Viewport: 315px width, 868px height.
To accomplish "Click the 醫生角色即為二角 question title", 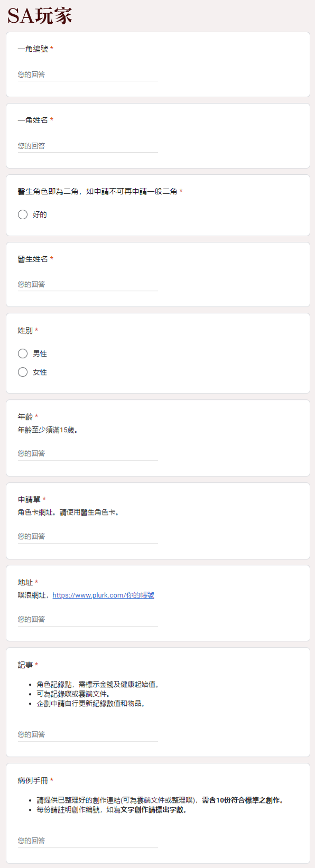I will click(x=98, y=191).
